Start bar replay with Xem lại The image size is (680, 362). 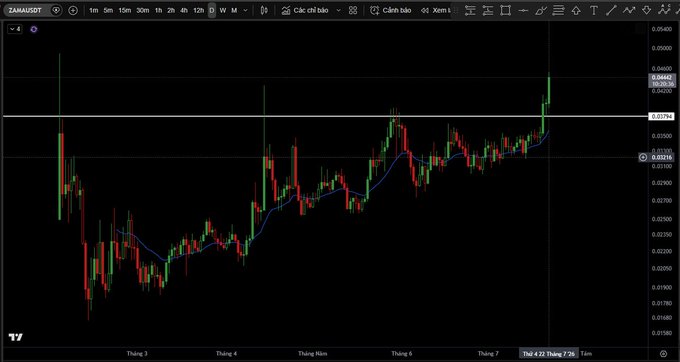435,10
